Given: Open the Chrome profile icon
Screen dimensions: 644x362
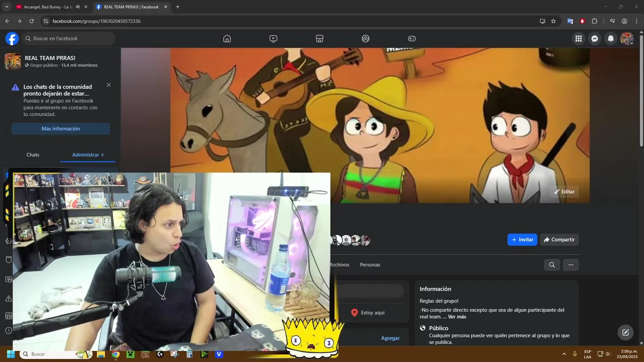Looking at the screenshot, I should (624, 21).
